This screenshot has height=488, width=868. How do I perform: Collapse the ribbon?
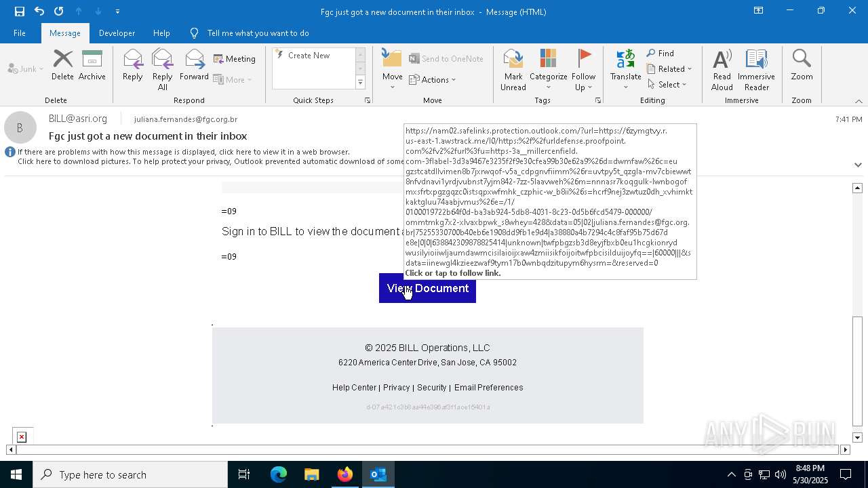point(859,101)
